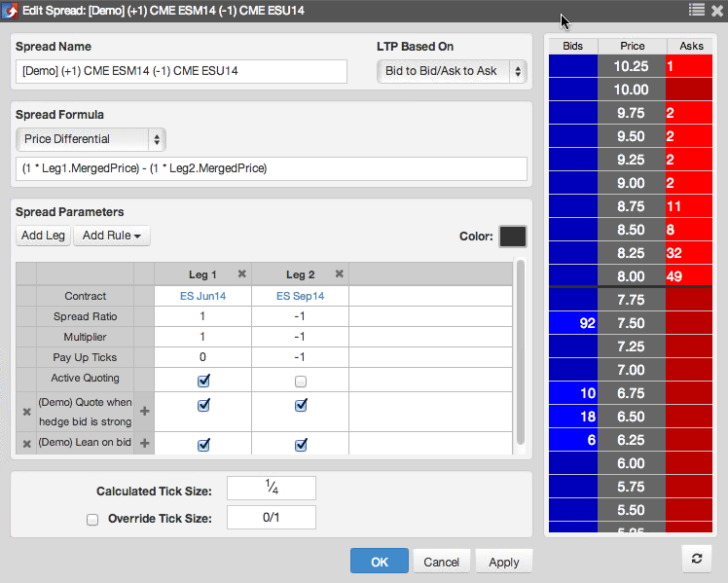Click the 5.75 price row
728x583 pixels.
(x=631, y=487)
